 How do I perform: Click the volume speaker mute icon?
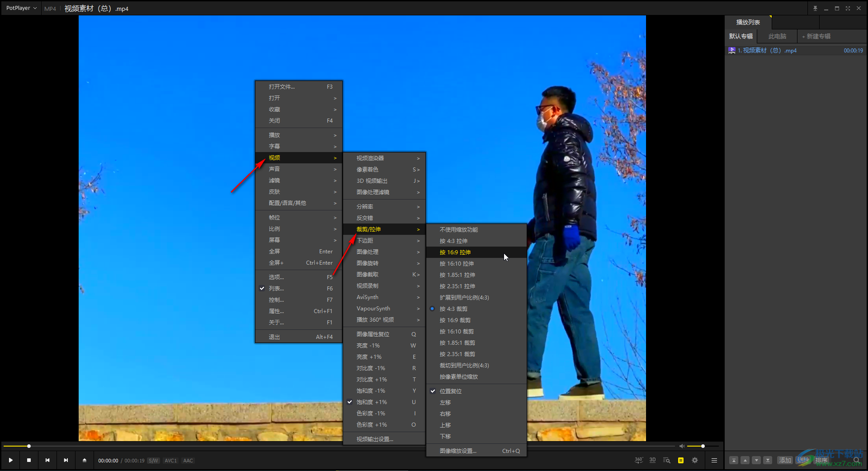tap(682, 446)
